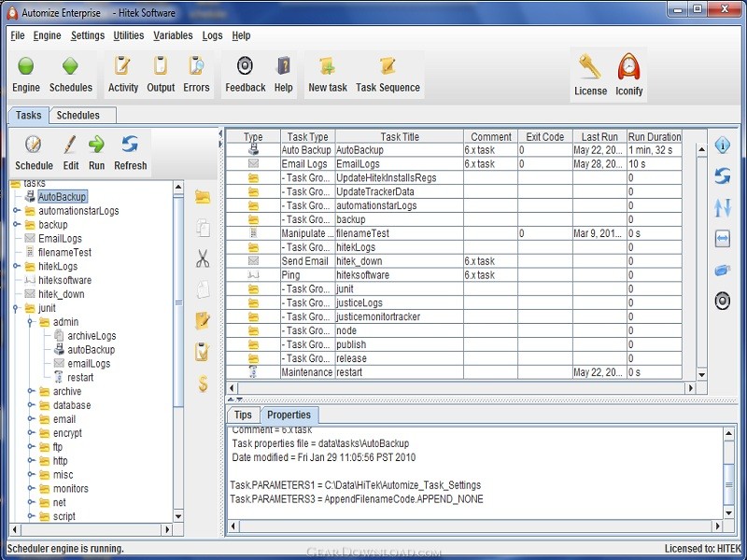Viewport: 747px width, 560px height.
Task: Collapse the junit tree folder
Action: point(16,308)
